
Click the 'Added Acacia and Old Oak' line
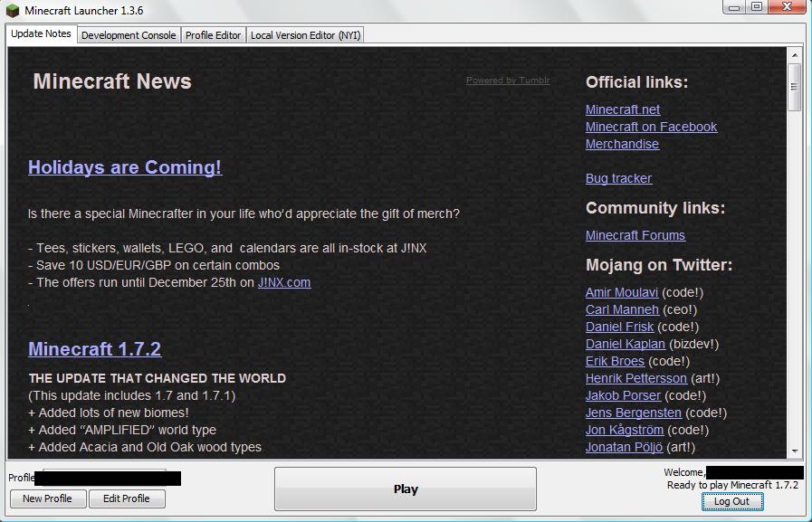click(x=145, y=447)
